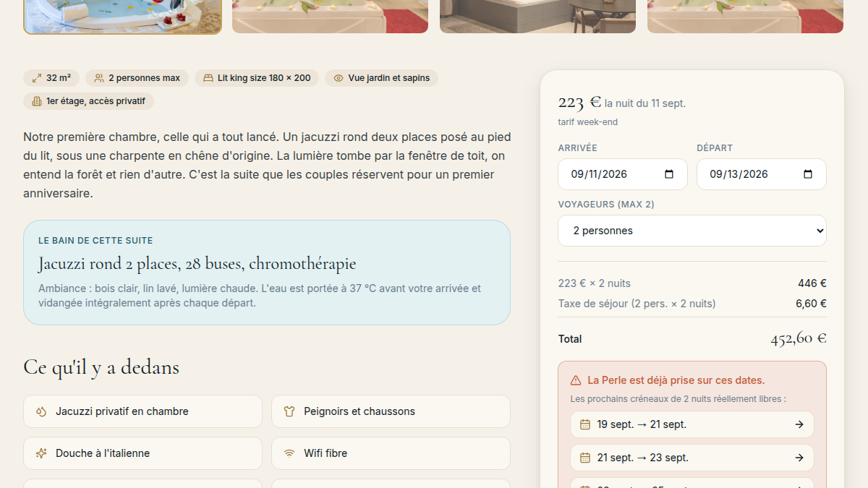Click the wifi icon on Wifi fibre

pyautogui.click(x=289, y=453)
